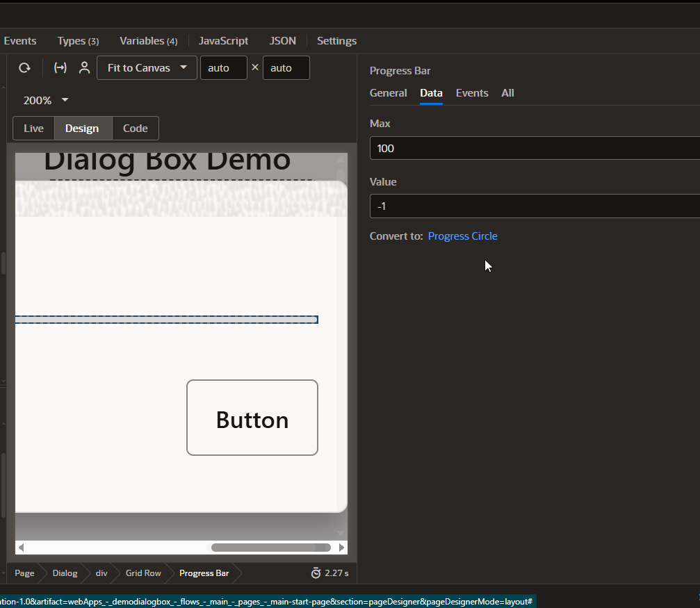Open the JSON tab
Screen dimensions: 700x608
(x=283, y=41)
